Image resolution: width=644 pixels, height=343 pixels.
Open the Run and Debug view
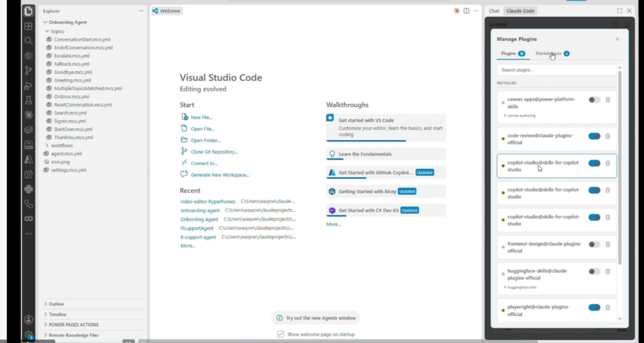click(x=28, y=85)
